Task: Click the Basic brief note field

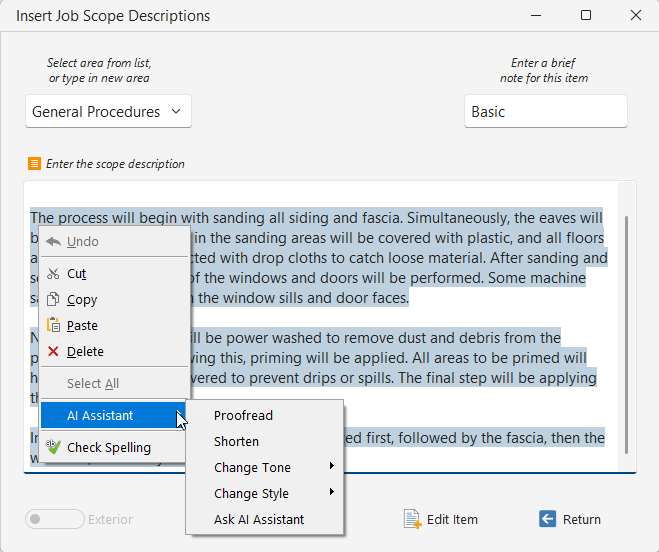Action: click(546, 111)
